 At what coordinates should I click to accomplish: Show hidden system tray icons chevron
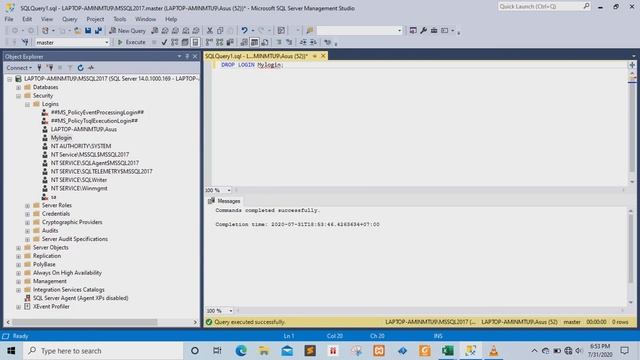tap(534, 351)
